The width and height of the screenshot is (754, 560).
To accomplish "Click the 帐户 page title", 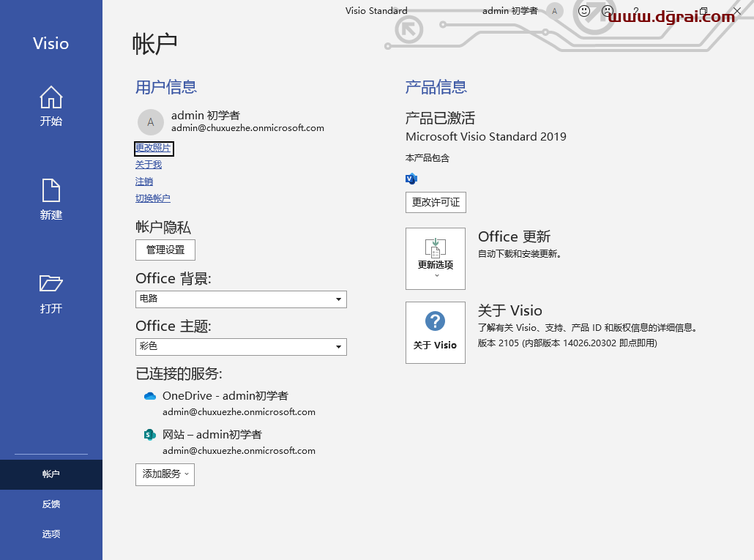I will (155, 44).
